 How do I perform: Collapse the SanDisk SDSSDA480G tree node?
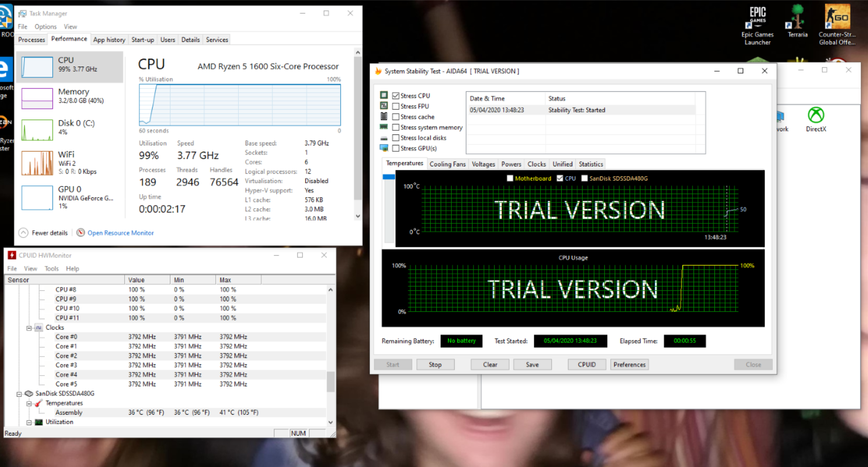point(19,394)
